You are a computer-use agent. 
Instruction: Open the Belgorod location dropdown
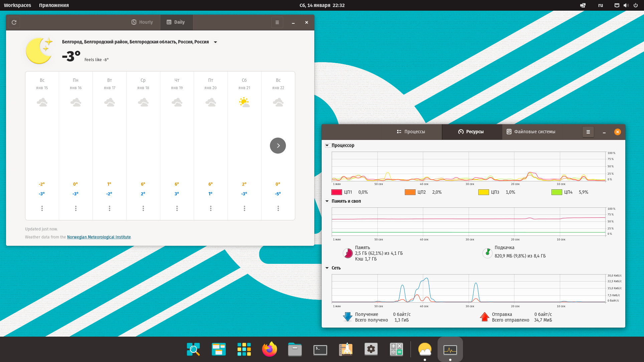pos(215,42)
